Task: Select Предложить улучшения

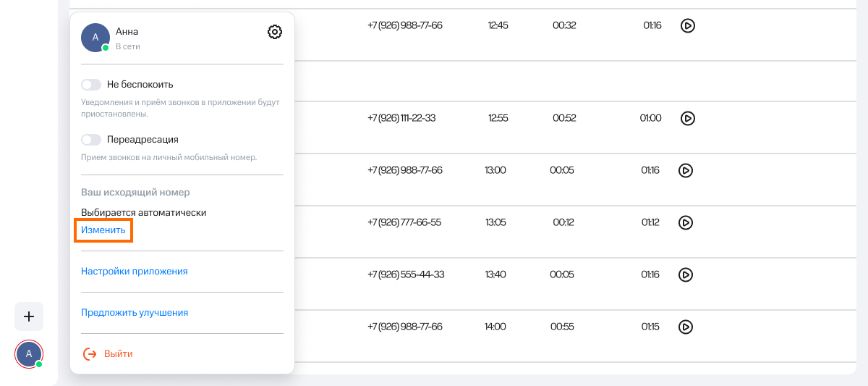Action: pos(135,313)
